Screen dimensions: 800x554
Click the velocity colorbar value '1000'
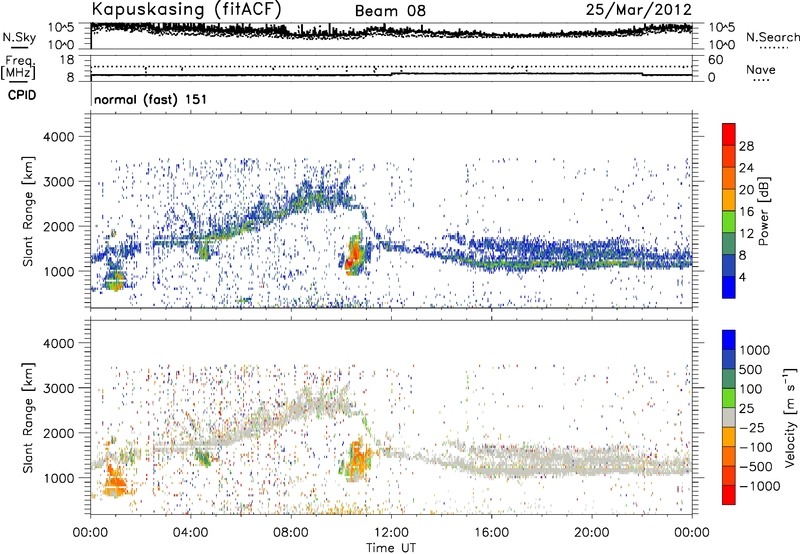pyautogui.click(x=755, y=350)
